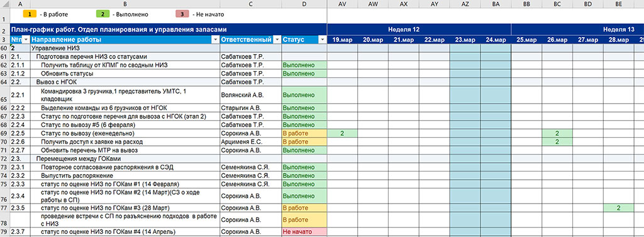
Task: Select the 26.мар date header cell
Action: pos(557,40)
